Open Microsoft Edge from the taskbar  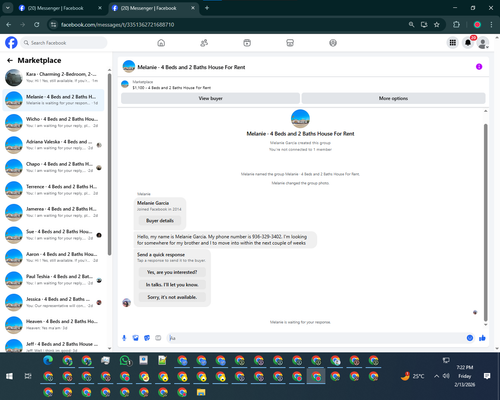[48, 360]
